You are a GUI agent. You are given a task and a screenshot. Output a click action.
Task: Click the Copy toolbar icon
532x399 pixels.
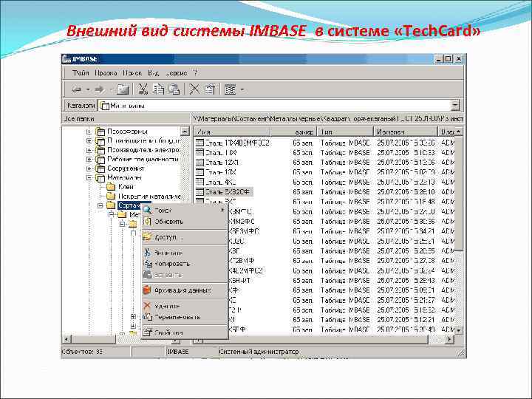[x=158, y=89]
